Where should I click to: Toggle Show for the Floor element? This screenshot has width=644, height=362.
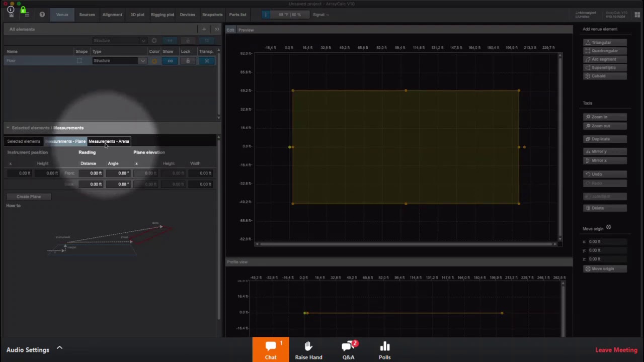pyautogui.click(x=170, y=61)
